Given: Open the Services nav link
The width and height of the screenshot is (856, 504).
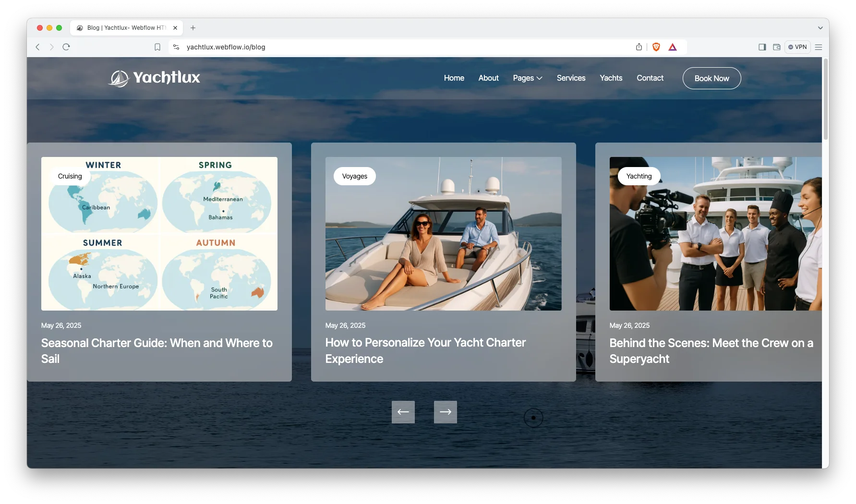Looking at the screenshot, I should coord(571,78).
